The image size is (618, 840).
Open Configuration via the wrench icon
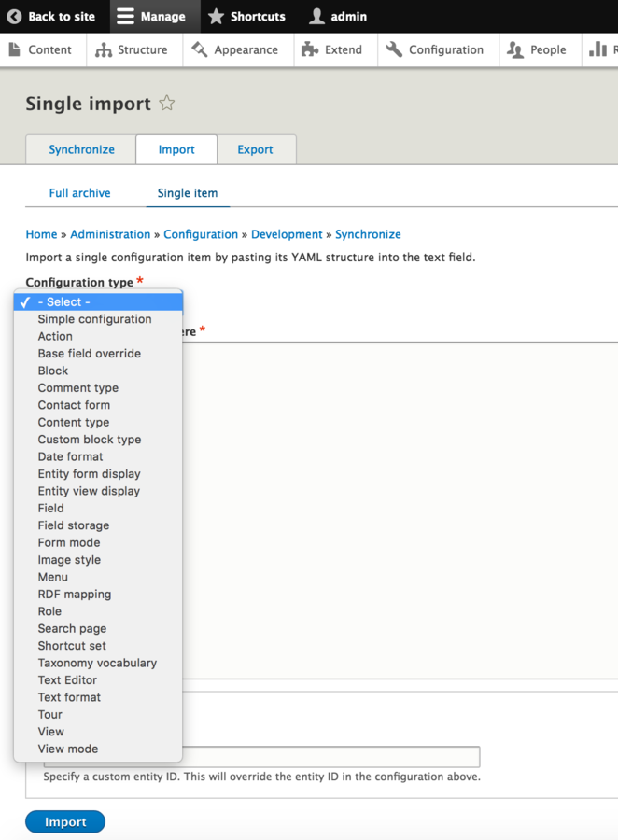tap(394, 49)
